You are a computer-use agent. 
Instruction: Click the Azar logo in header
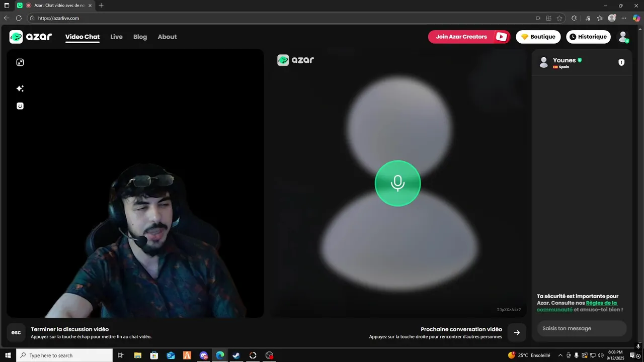click(31, 37)
